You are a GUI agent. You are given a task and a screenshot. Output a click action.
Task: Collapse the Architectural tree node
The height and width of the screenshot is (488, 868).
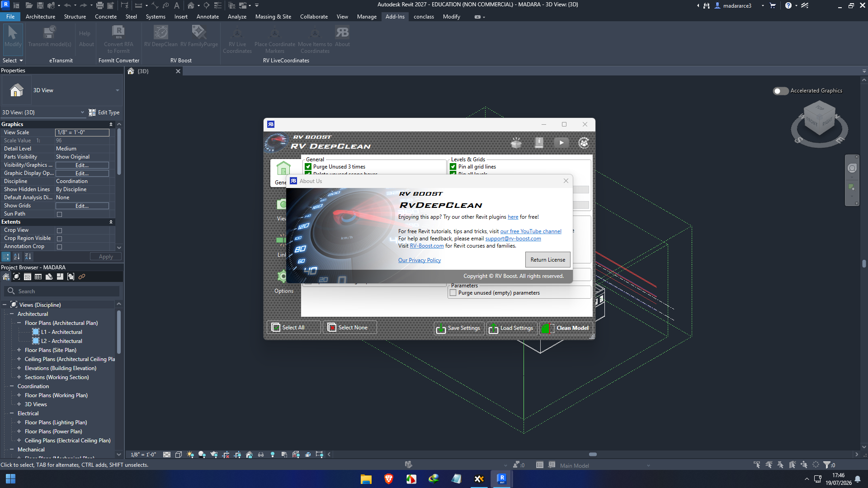point(12,314)
